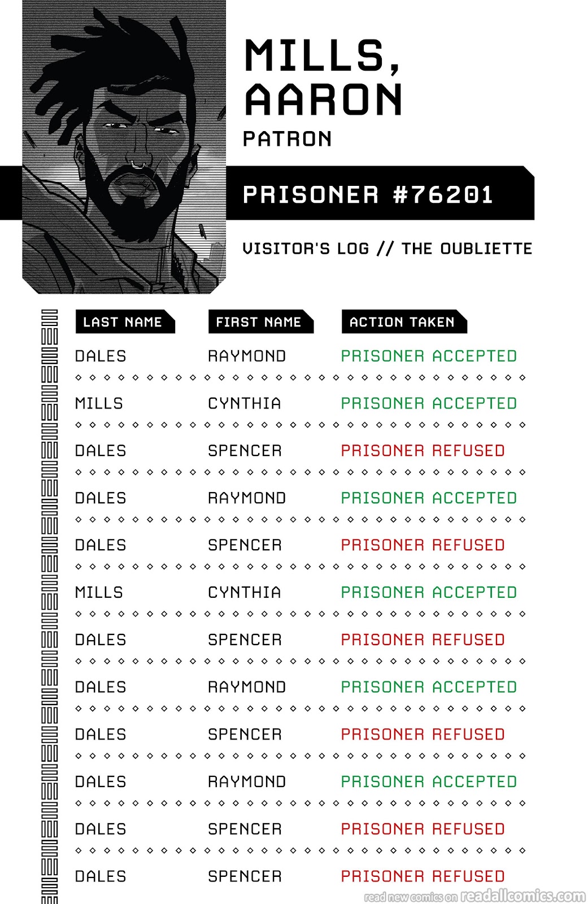Image resolution: width=588 pixels, height=904 pixels.
Task: Select the LAST NAME column header
Action: 123,322
